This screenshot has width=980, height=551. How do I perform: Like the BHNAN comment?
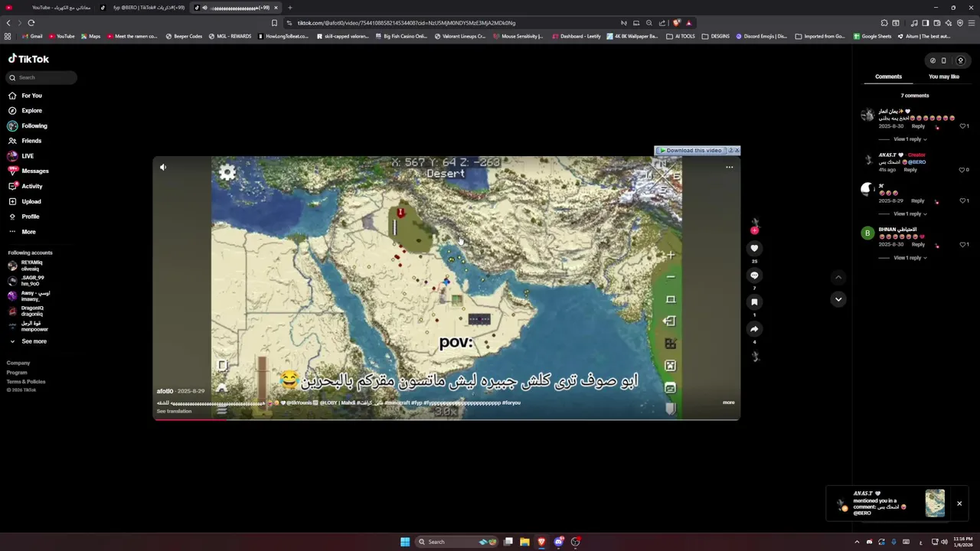(x=962, y=245)
